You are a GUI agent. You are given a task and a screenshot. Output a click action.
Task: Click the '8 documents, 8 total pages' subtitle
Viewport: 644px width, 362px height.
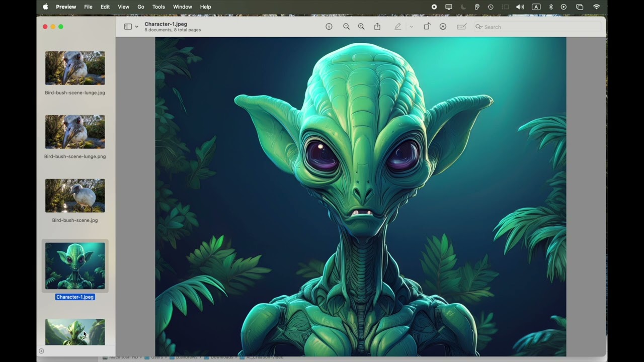click(173, 30)
